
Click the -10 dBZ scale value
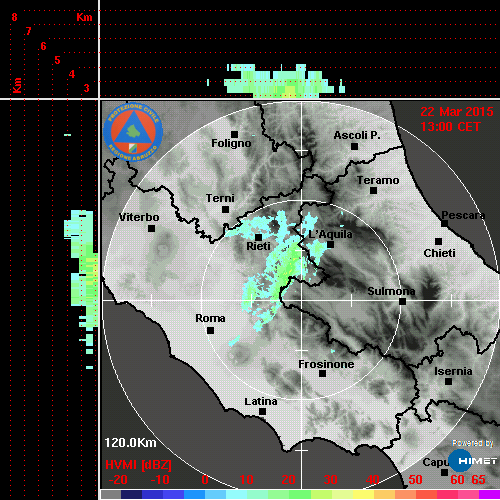(x=160, y=480)
